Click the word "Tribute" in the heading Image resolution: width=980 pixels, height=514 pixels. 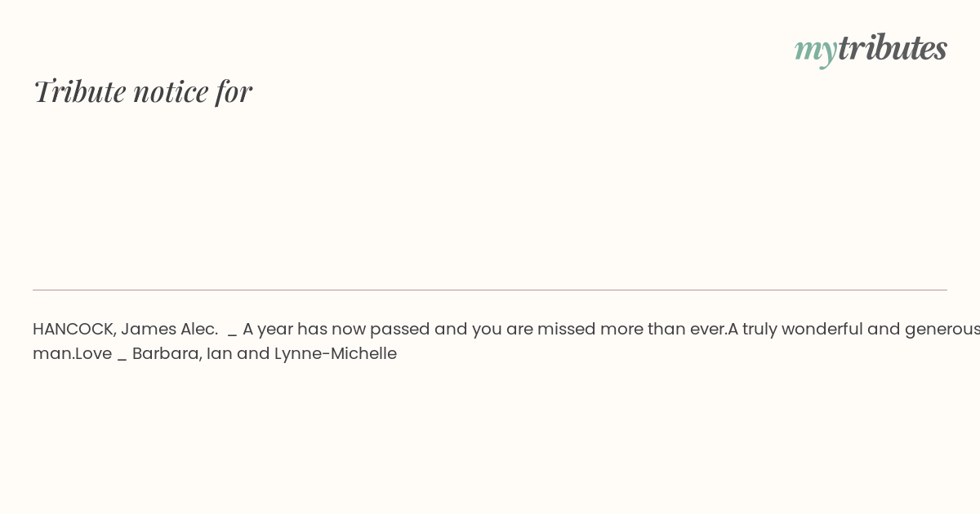click(x=79, y=91)
